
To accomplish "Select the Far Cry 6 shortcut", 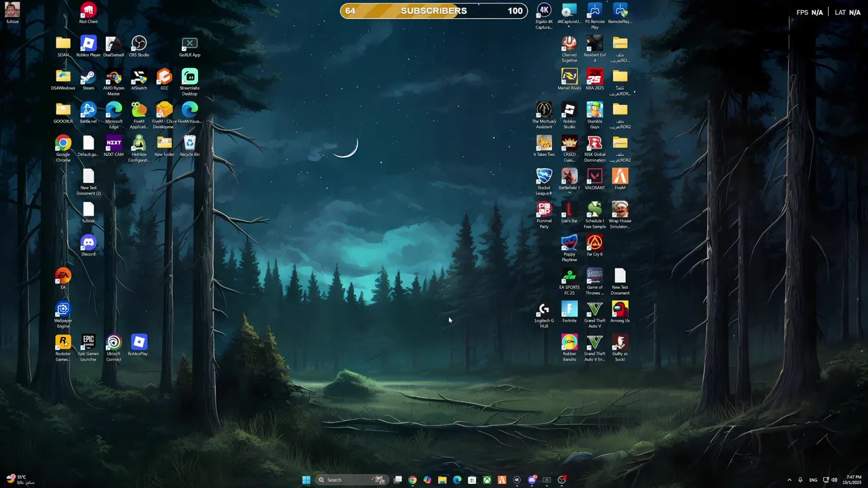I will pos(595,246).
